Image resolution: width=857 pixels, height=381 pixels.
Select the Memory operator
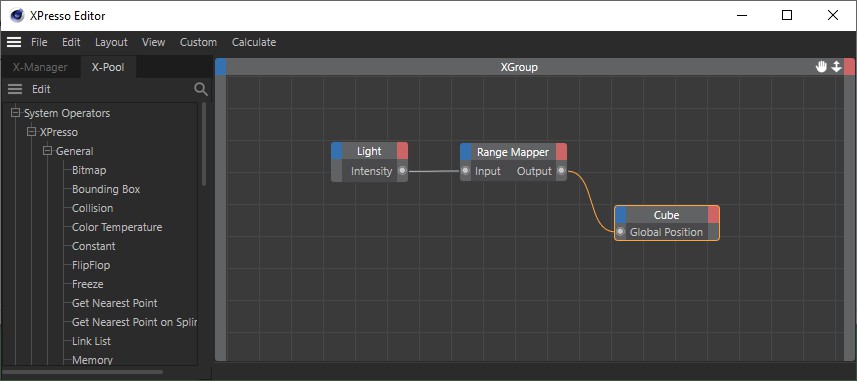92,360
